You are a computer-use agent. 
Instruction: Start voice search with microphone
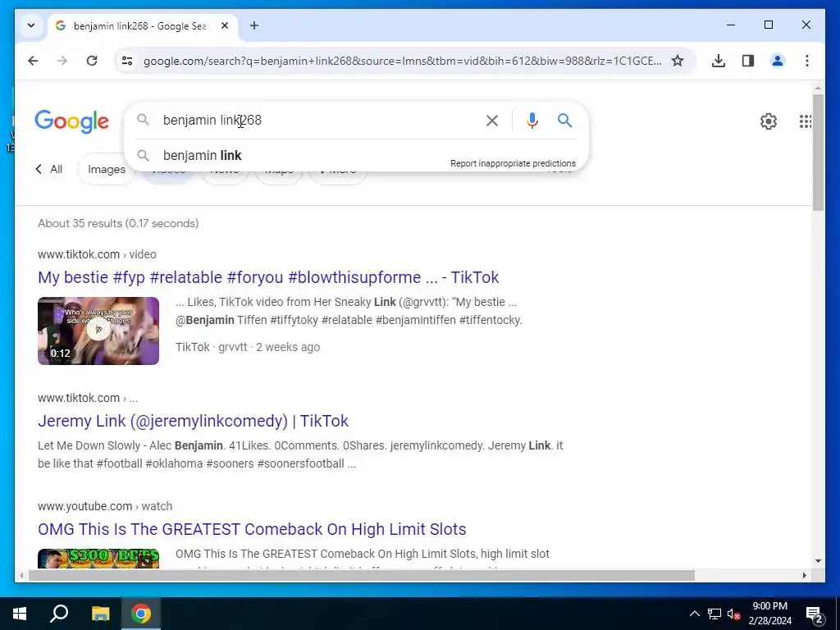[532, 121]
